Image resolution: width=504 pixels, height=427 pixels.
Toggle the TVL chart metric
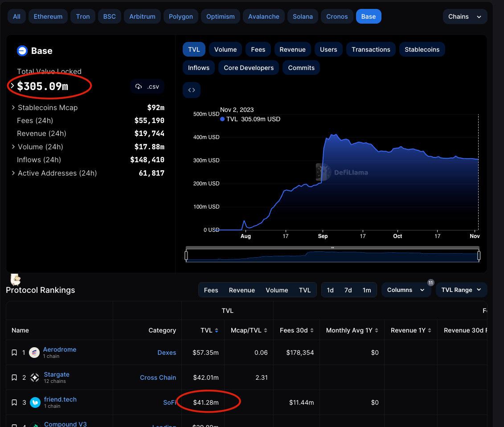[x=194, y=49]
